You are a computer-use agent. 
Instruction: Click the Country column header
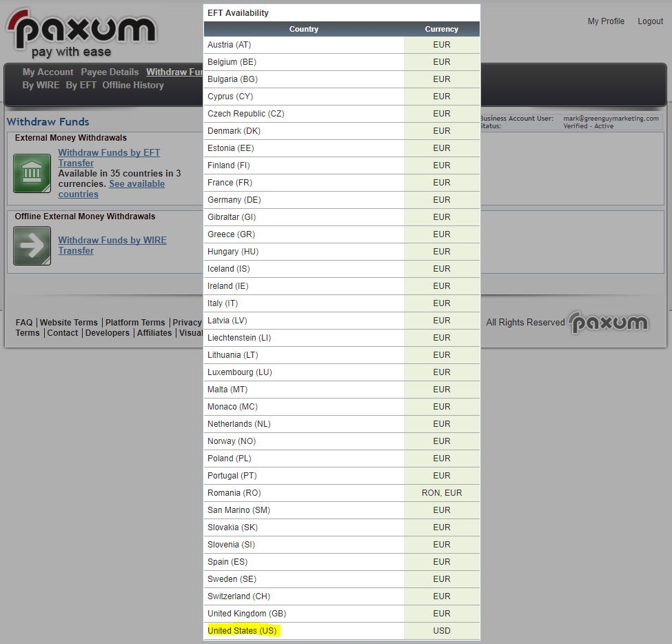(x=304, y=29)
